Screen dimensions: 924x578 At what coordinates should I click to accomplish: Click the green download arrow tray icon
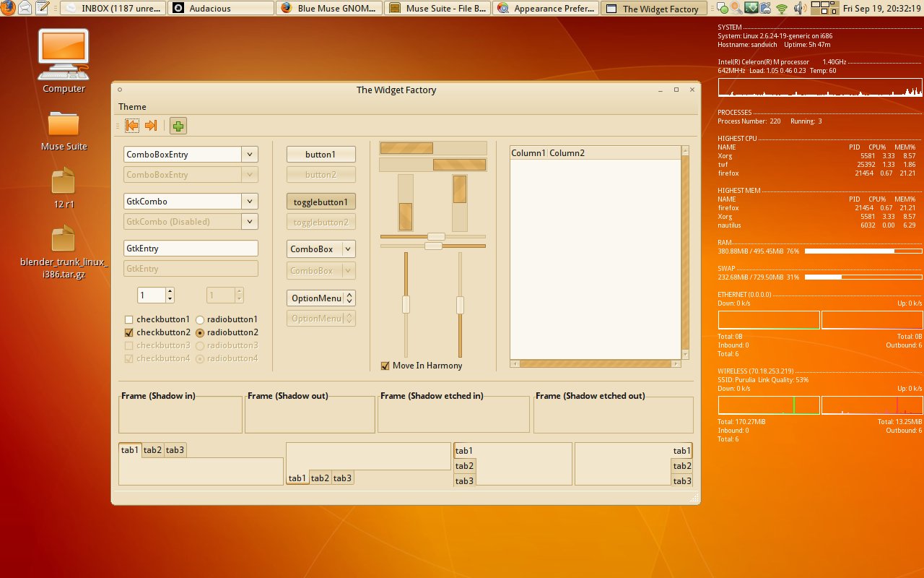751,9
